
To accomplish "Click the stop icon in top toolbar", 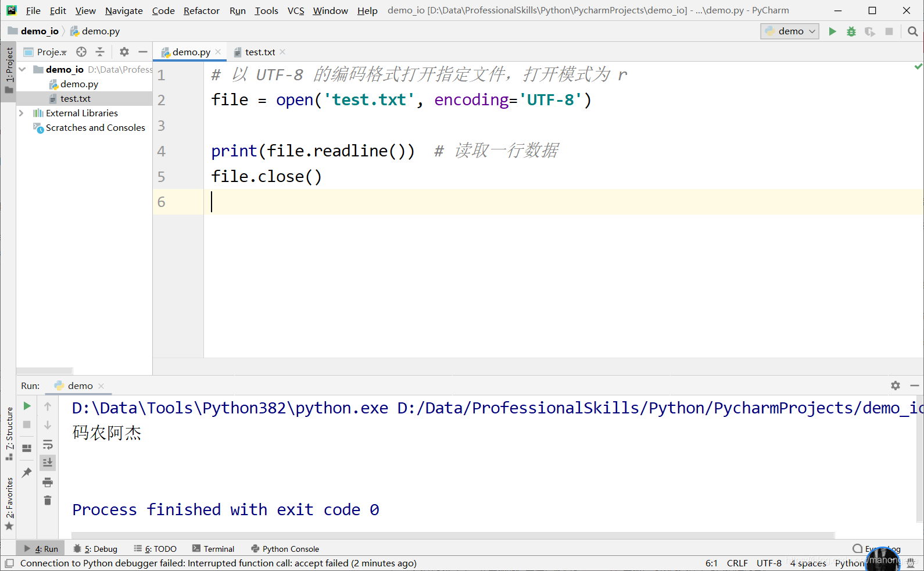I will (x=889, y=31).
